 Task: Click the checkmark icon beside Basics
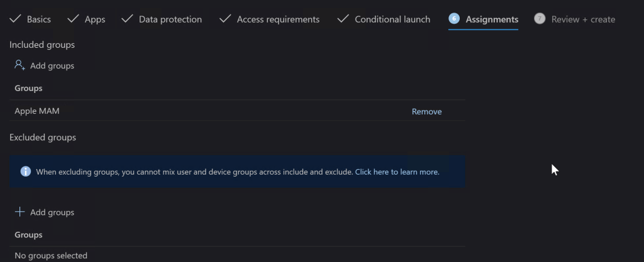[15, 19]
